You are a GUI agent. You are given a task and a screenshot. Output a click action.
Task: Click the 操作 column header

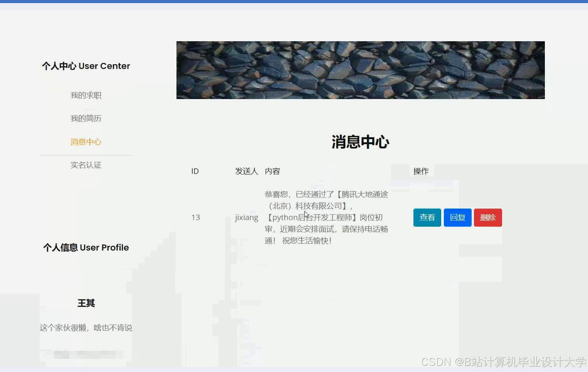pyautogui.click(x=421, y=171)
